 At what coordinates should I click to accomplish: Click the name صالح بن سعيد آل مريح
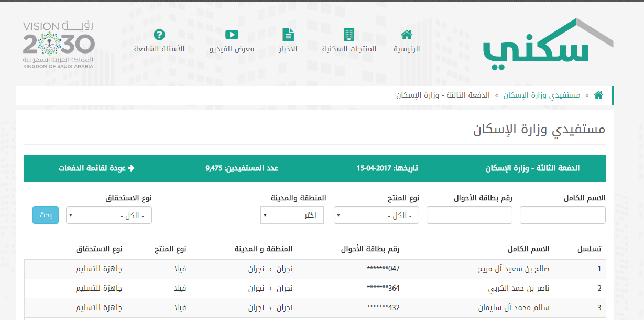(x=512, y=269)
